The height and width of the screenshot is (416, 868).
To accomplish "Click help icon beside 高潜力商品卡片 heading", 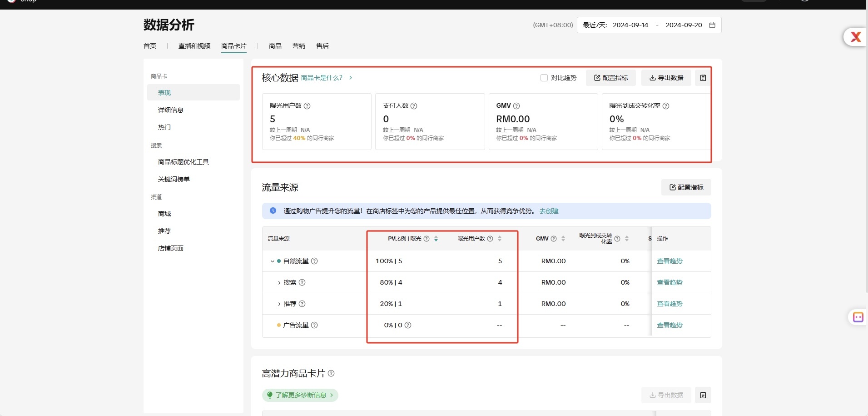I will click(x=331, y=373).
